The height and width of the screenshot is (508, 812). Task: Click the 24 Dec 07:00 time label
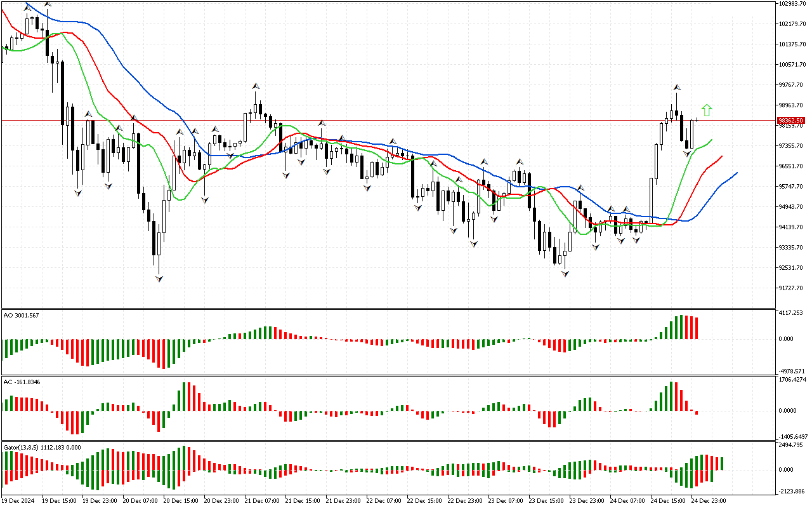tap(627, 500)
